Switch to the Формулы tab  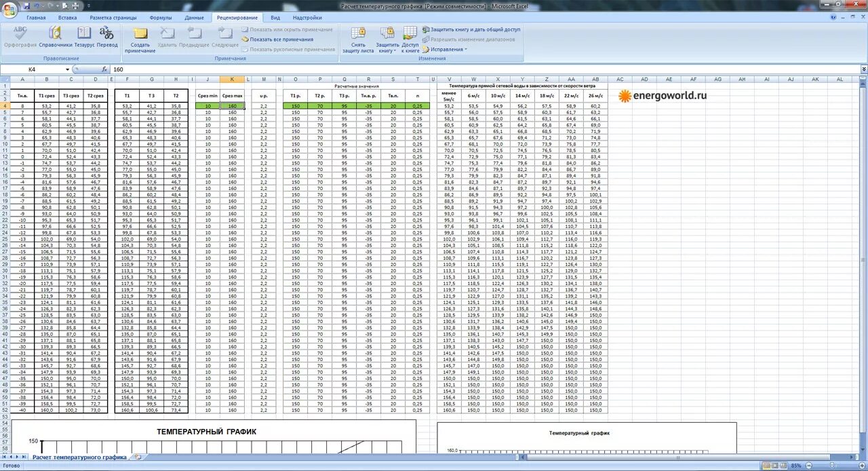(161, 18)
